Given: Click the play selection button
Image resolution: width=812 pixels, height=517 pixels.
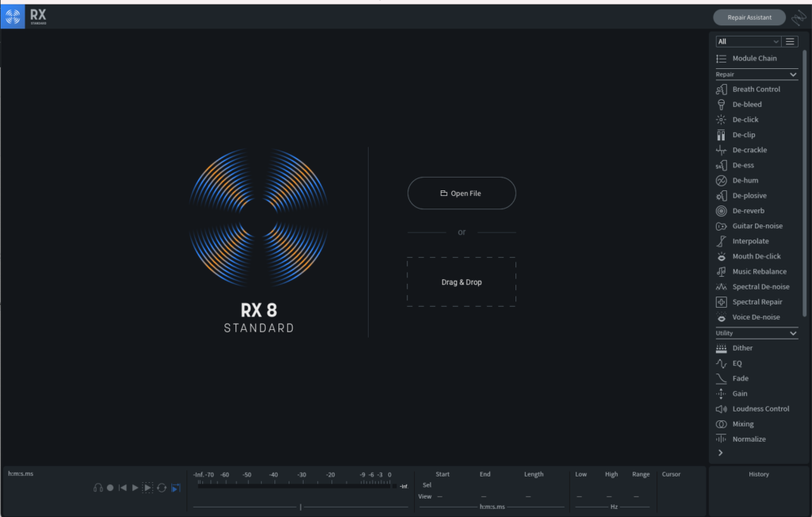Looking at the screenshot, I should tap(147, 488).
